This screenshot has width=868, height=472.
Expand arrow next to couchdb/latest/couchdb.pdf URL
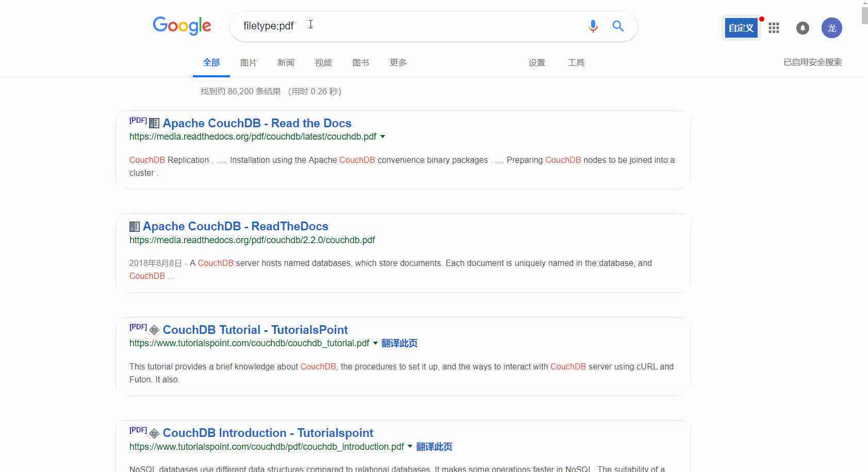click(383, 137)
